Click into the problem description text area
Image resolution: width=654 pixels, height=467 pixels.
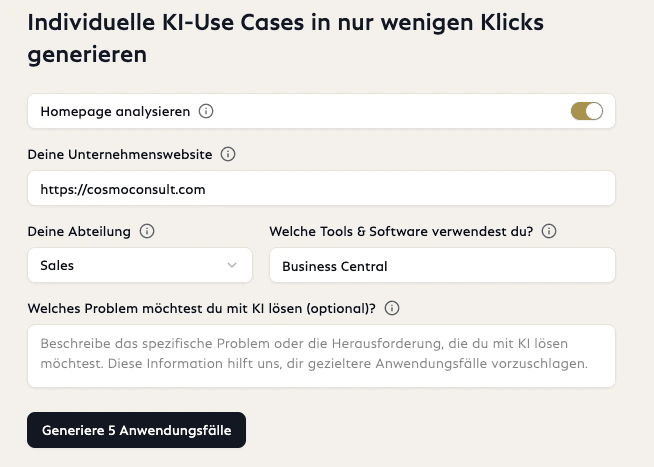(x=321, y=355)
